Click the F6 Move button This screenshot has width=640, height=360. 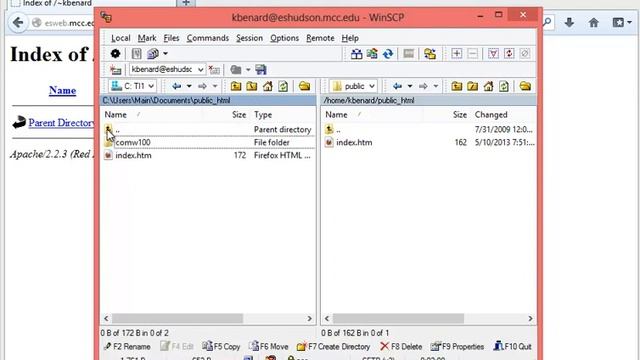[x=269, y=347]
